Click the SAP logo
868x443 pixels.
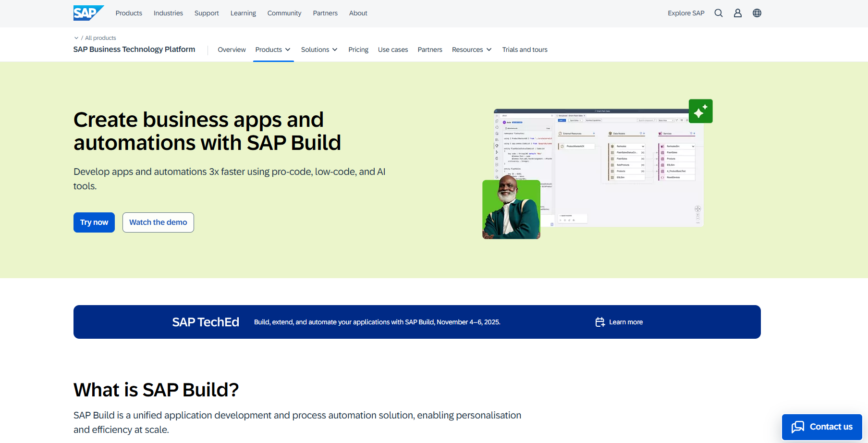pyautogui.click(x=88, y=13)
